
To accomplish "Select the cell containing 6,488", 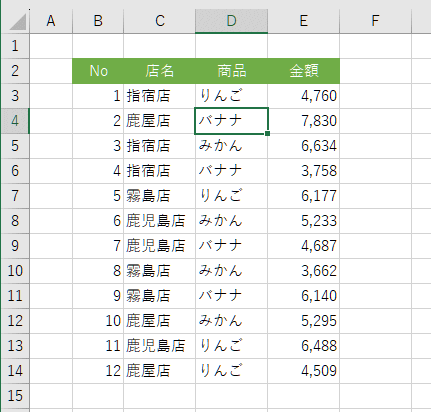I will 304,346.
